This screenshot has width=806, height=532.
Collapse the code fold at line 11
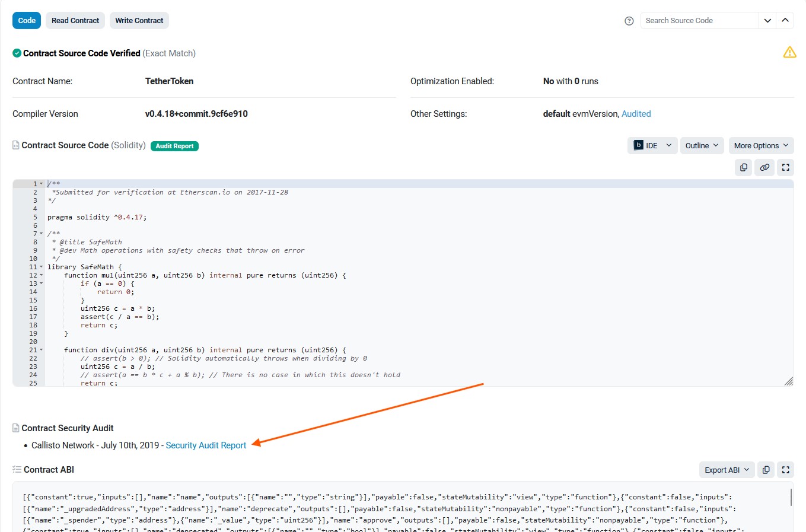(x=42, y=267)
